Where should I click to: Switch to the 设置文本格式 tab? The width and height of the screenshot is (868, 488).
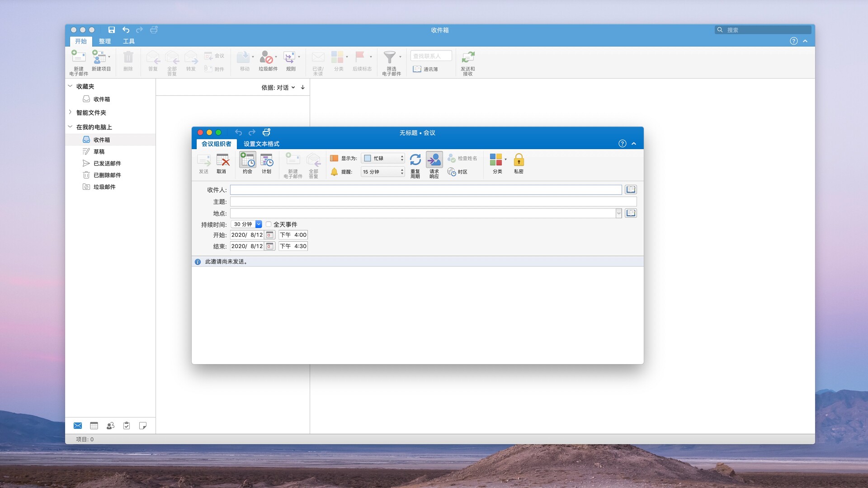pyautogui.click(x=260, y=144)
